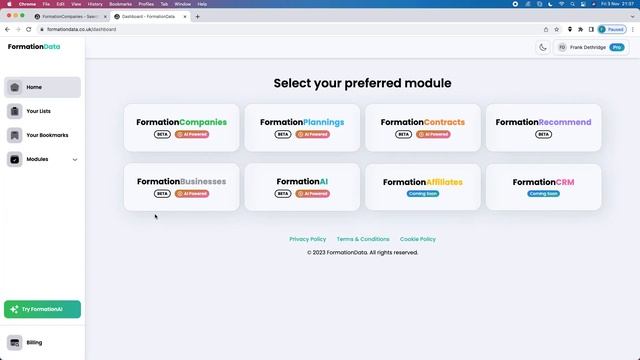Click the Paused profile button
Image resolution: width=640 pixels, height=360 pixels.
pyautogui.click(x=612, y=29)
